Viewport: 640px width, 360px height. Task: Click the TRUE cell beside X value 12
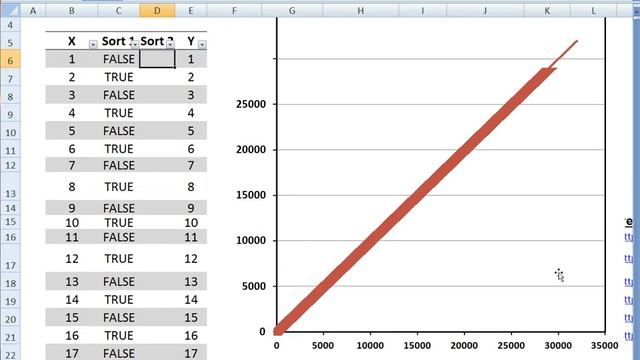[x=119, y=258]
